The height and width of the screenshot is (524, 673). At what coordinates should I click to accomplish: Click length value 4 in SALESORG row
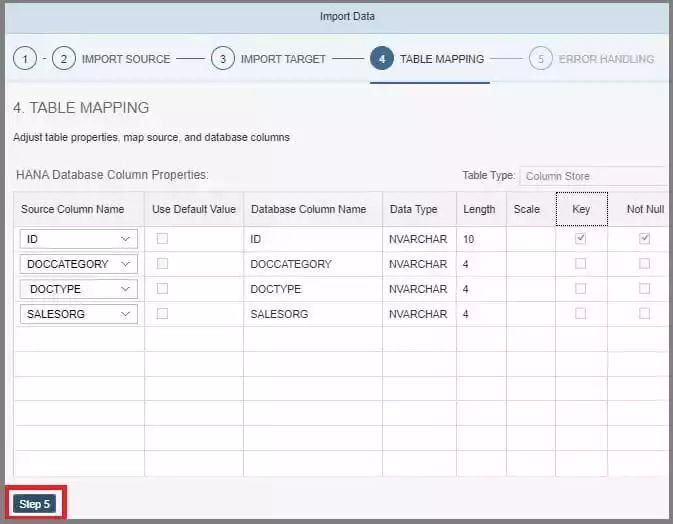pos(466,314)
